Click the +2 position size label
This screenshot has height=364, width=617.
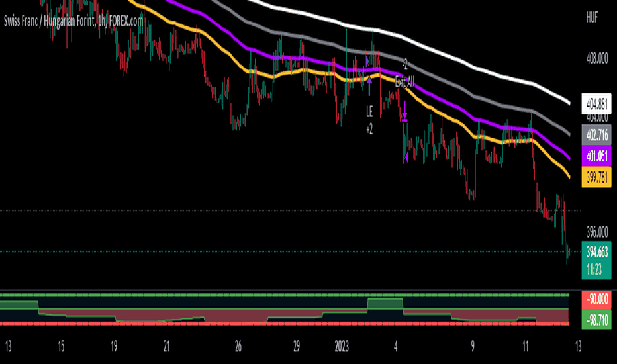pyautogui.click(x=369, y=129)
